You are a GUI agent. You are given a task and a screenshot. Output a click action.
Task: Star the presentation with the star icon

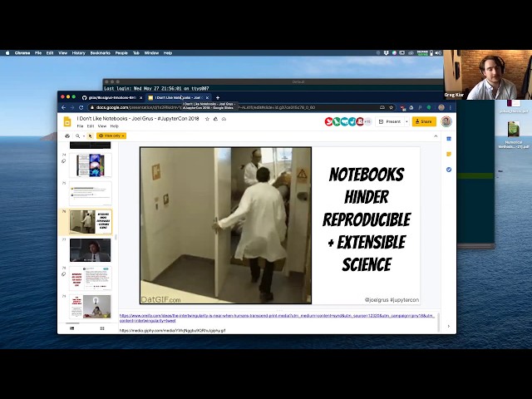click(207, 119)
